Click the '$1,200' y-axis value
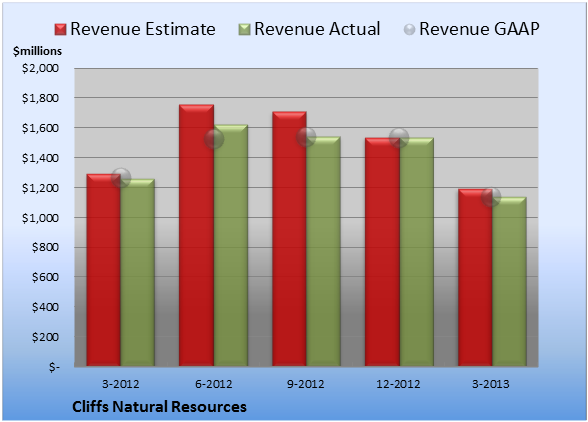This screenshot has height=422, width=588. point(40,188)
